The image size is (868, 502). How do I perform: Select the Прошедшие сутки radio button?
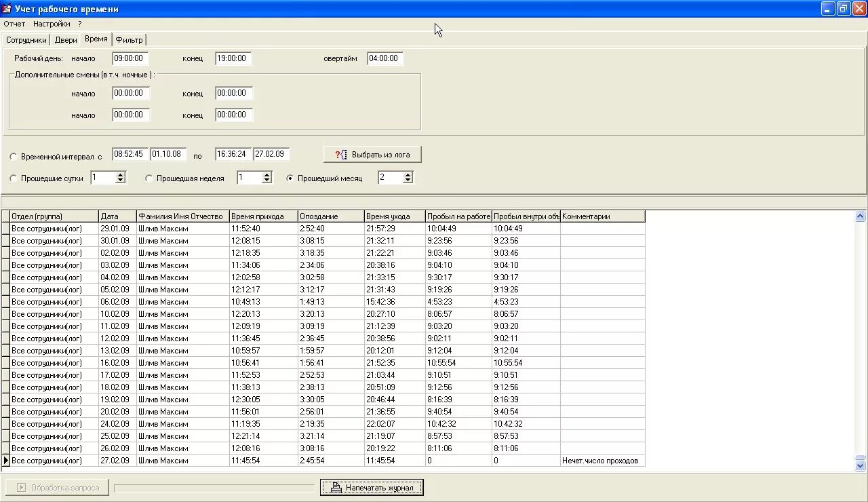(x=14, y=178)
